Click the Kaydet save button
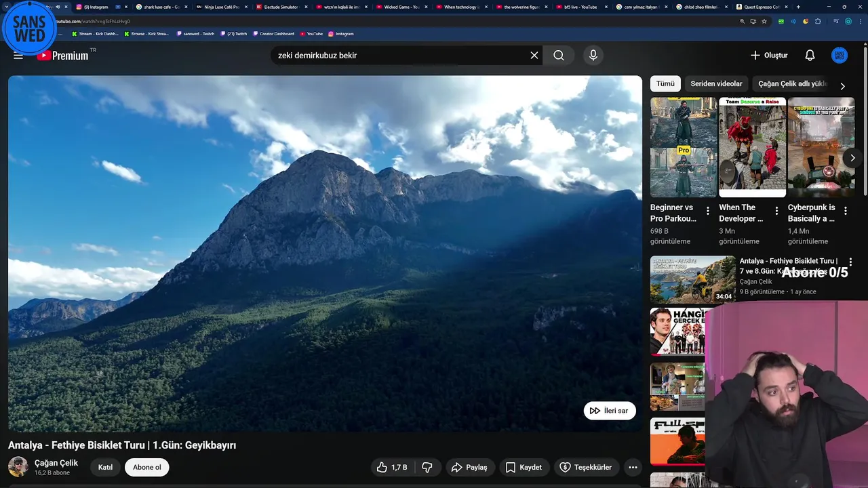 pos(524,467)
